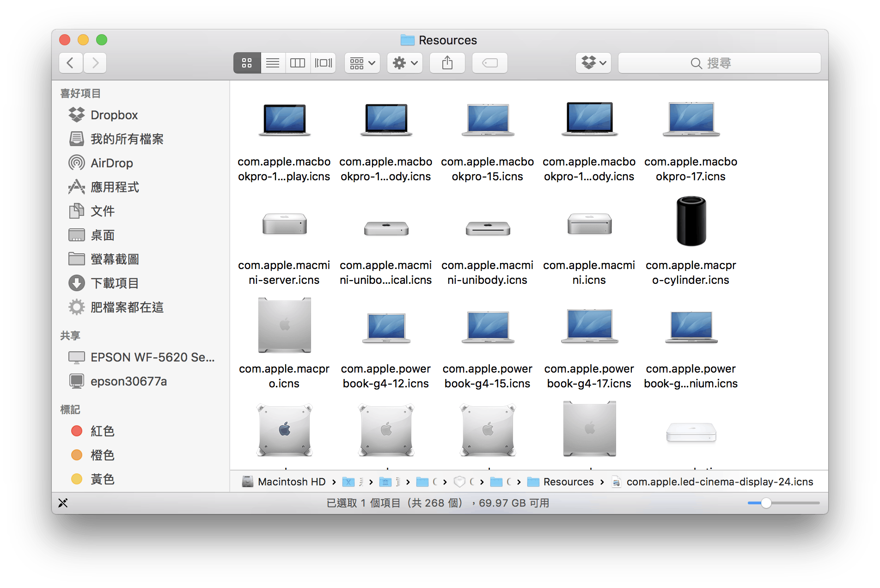Open the 下載項目 downloads sidebar item
The width and height of the screenshot is (880, 588).
tap(114, 283)
